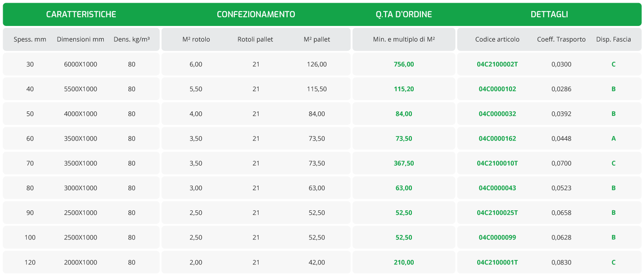Click the Spess. mm column header
This screenshot has width=644, height=277.
[x=30, y=39]
